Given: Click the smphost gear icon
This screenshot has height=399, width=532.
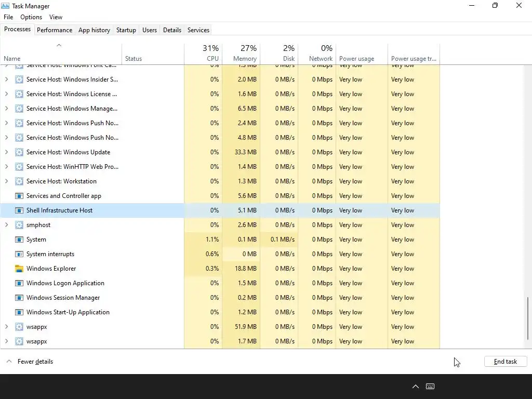Looking at the screenshot, I should 19,225.
